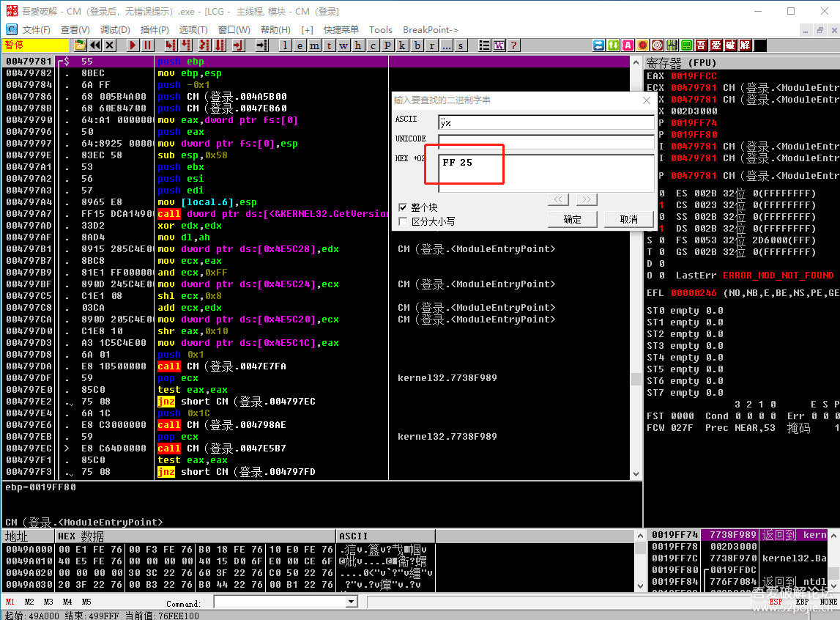Open the Command dropdown arrow
This screenshot has height=620, width=840.
click(x=351, y=602)
